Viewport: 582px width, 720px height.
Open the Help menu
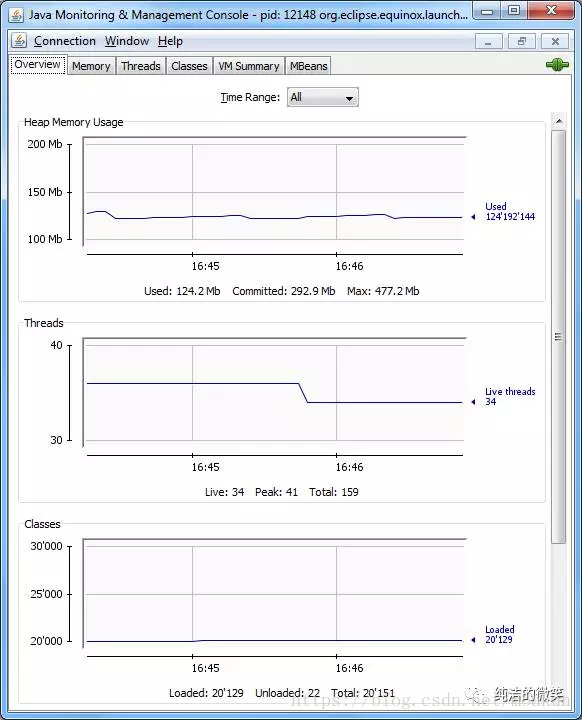click(170, 41)
